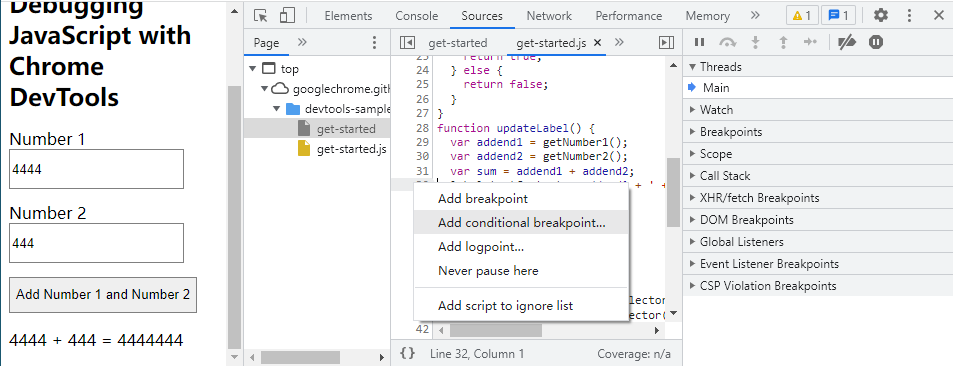
Task: Click Add Number 1 and Number 2 button
Action: [103, 295]
